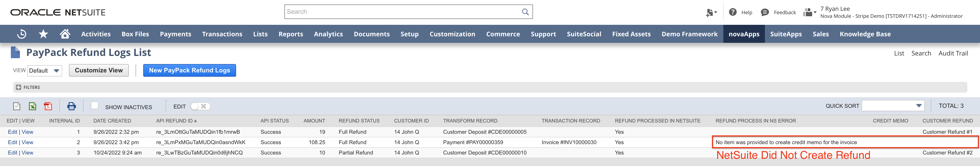Open the Setup menu

pyautogui.click(x=409, y=34)
